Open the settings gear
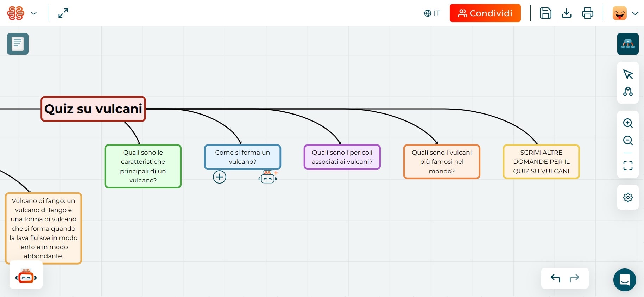The image size is (644, 297). pyautogui.click(x=628, y=197)
